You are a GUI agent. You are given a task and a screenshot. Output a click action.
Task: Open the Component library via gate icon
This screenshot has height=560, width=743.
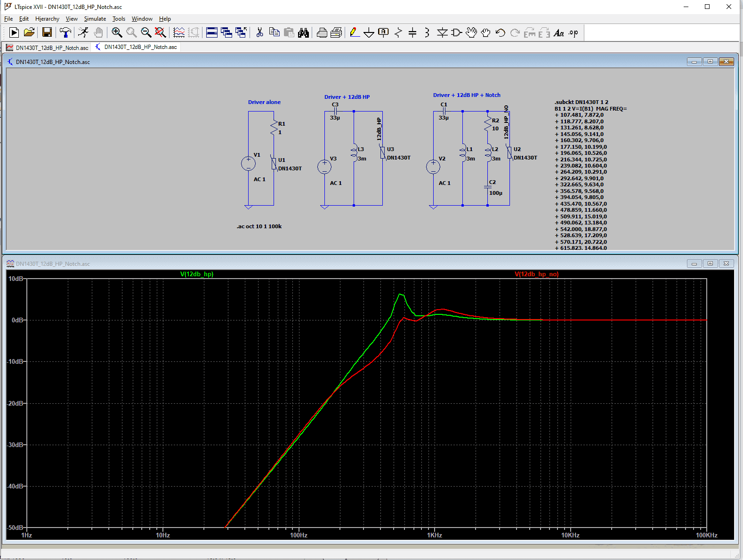[x=456, y=32]
